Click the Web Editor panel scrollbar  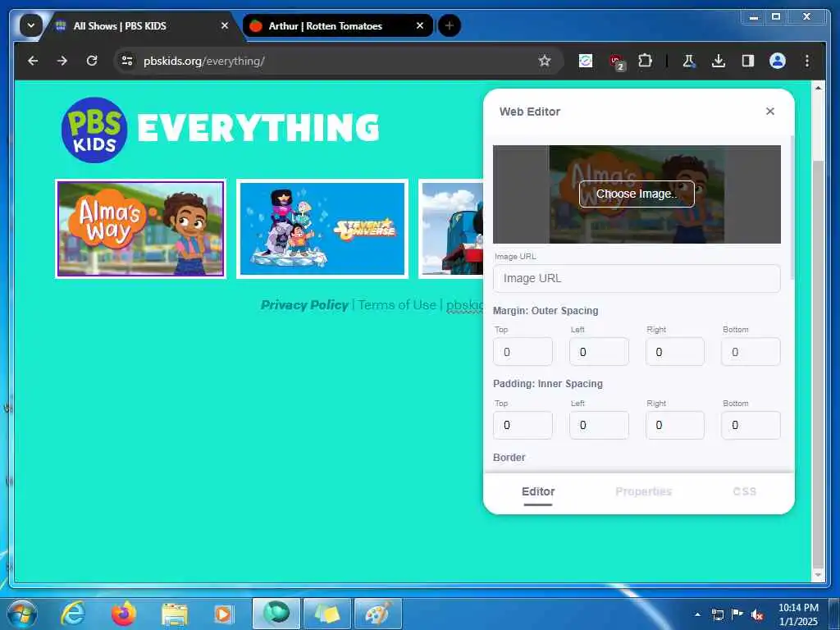tap(792, 206)
